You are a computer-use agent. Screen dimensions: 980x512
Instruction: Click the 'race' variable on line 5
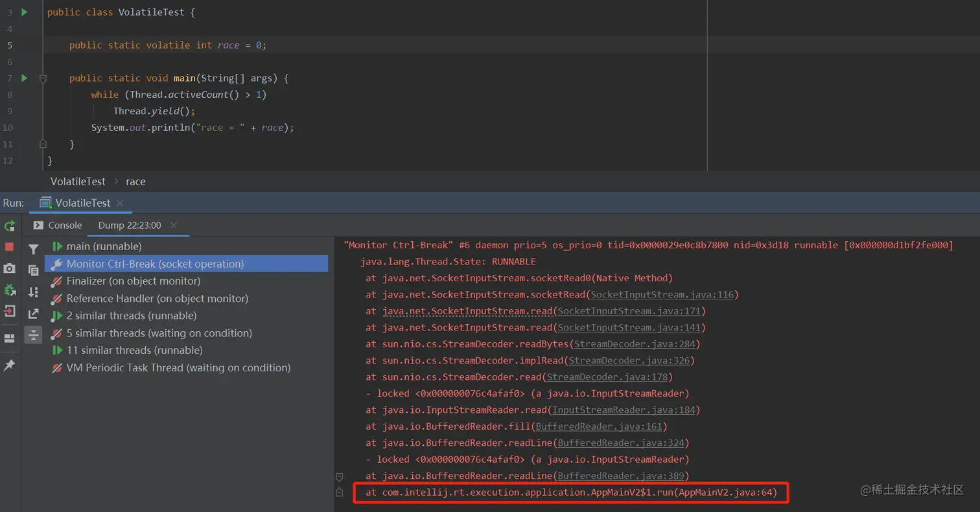click(x=228, y=45)
